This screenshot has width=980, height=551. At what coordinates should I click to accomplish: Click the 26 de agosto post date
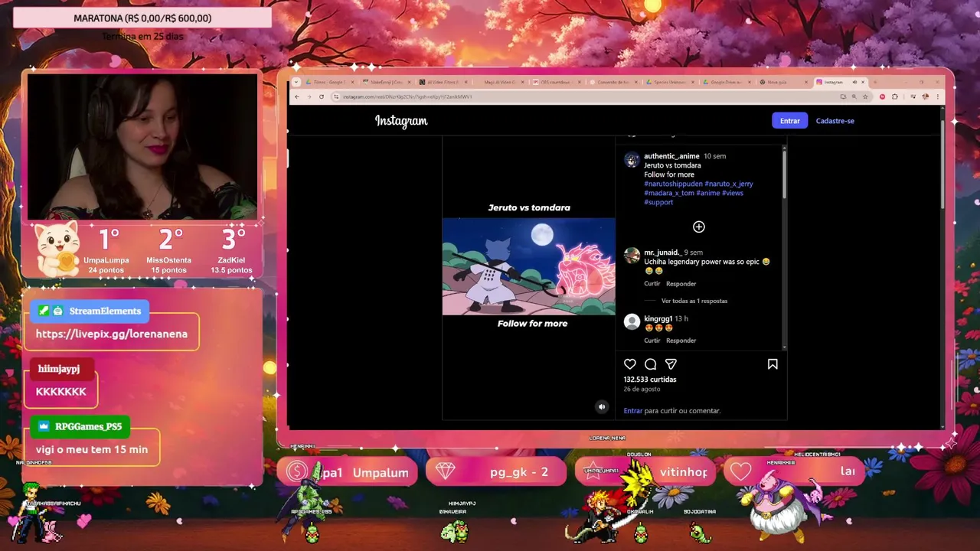(642, 390)
